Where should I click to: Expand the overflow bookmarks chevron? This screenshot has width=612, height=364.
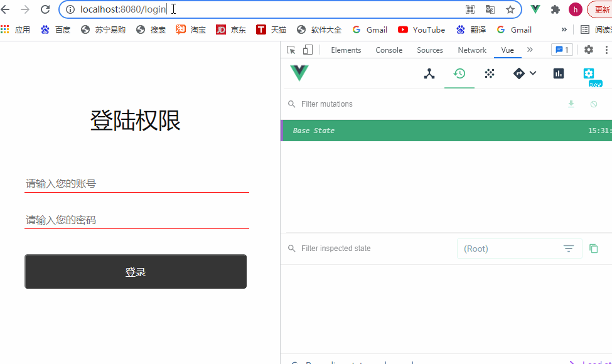[564, 29]
